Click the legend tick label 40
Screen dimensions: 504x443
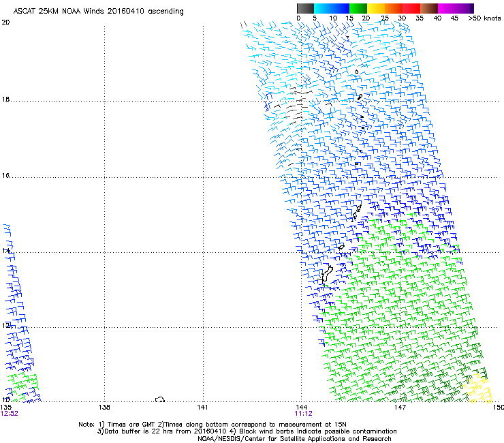tap(437, 18)
